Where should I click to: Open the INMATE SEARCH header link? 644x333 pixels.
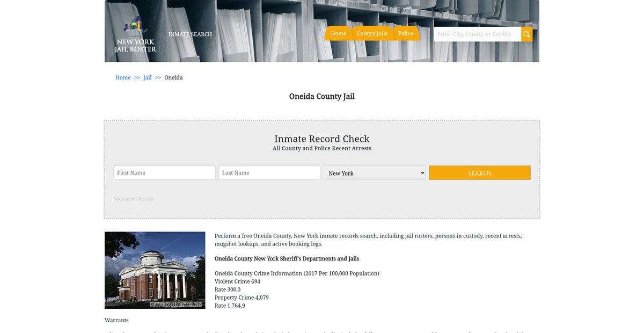pyautogui.click(x=190, y=34)
